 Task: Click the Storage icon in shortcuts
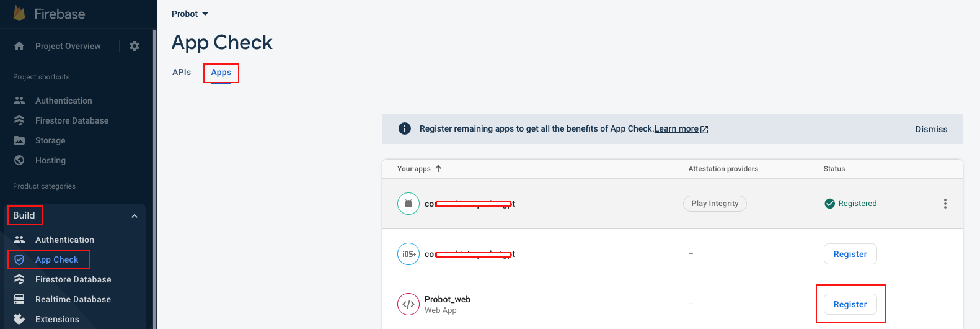click(19, 140)
